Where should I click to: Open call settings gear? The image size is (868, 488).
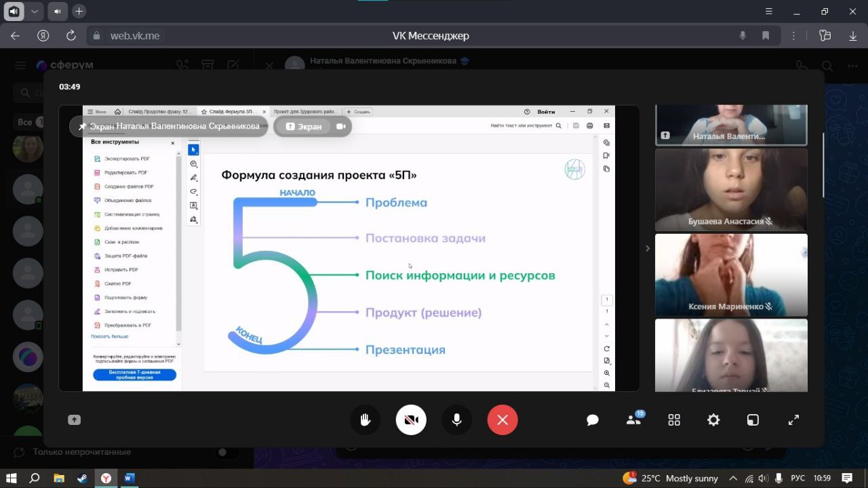click(713, 420)
